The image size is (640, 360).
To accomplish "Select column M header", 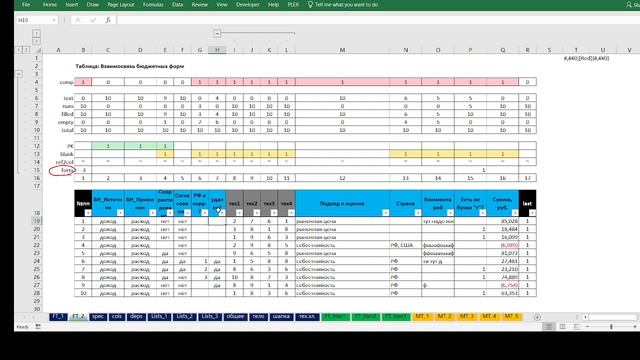I will tap(342, 50).
